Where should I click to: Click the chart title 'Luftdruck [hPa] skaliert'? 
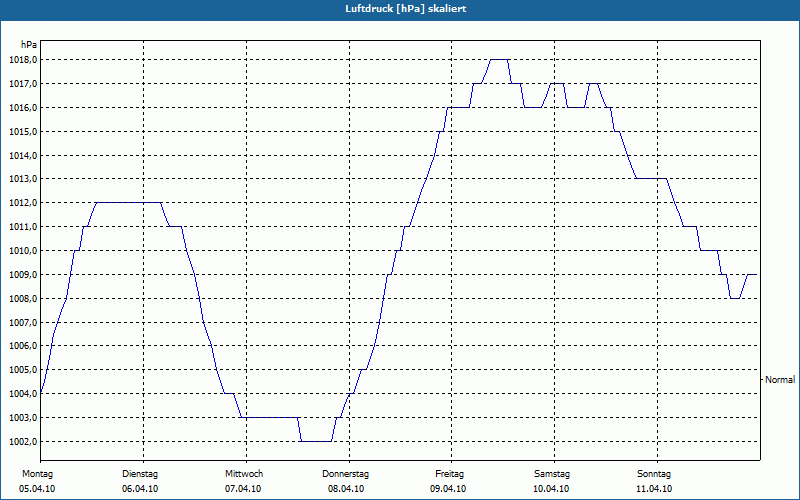coord(405,9)
